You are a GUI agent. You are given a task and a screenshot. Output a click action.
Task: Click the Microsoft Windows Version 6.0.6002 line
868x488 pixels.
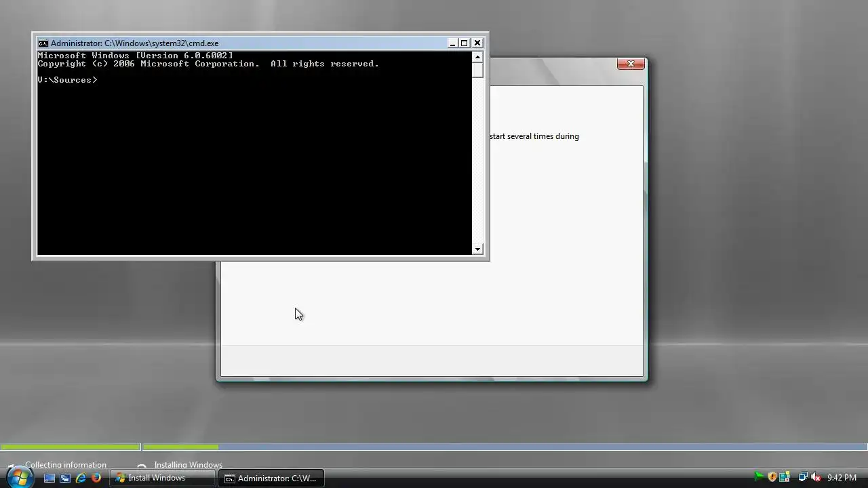pos(135,56)
